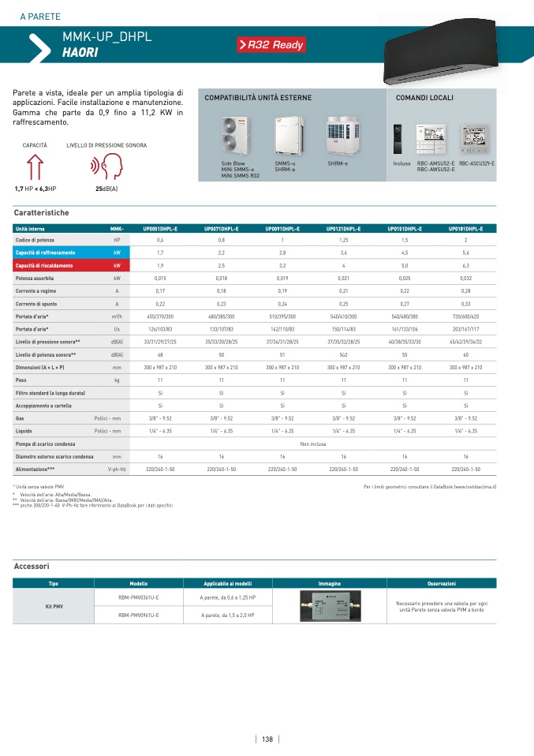Click page number 138 at bottom
This screenshot has height=756, width=534.
coord(267,739)
